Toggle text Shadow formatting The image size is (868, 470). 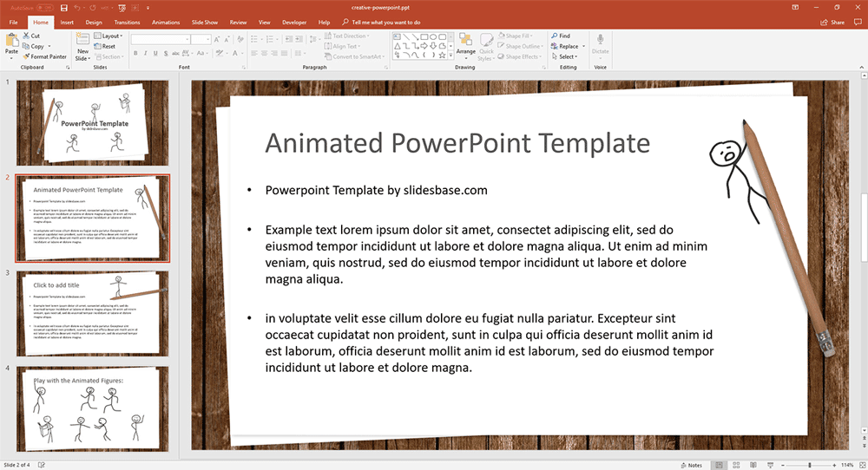pos(166,53)
